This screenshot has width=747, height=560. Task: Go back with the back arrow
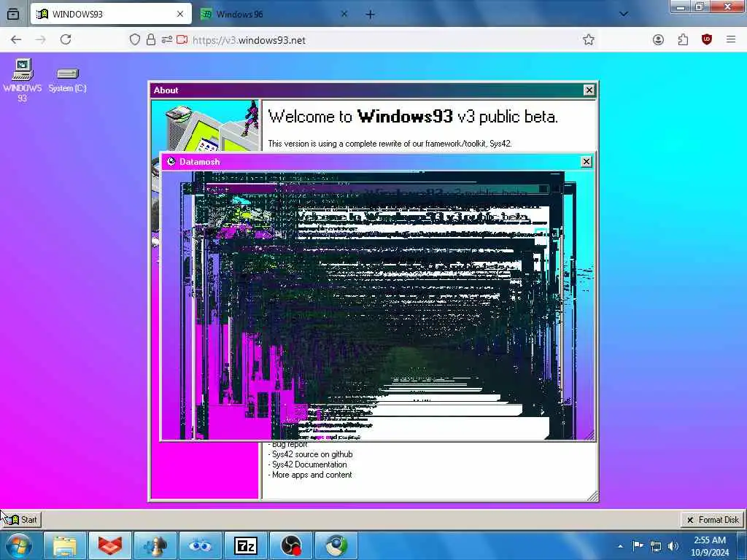tap(16, 39)
